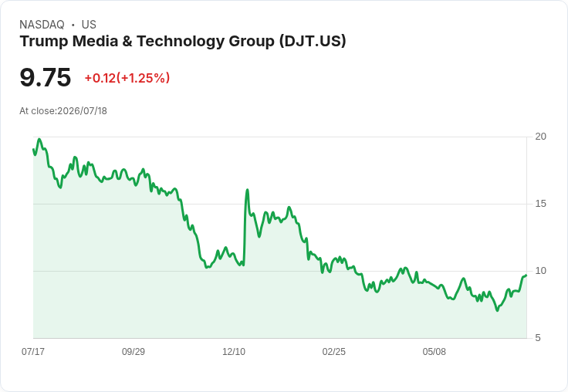Click the 02/25 x-axis date label
Screen dimensions: 568x392
coord(334,351)
